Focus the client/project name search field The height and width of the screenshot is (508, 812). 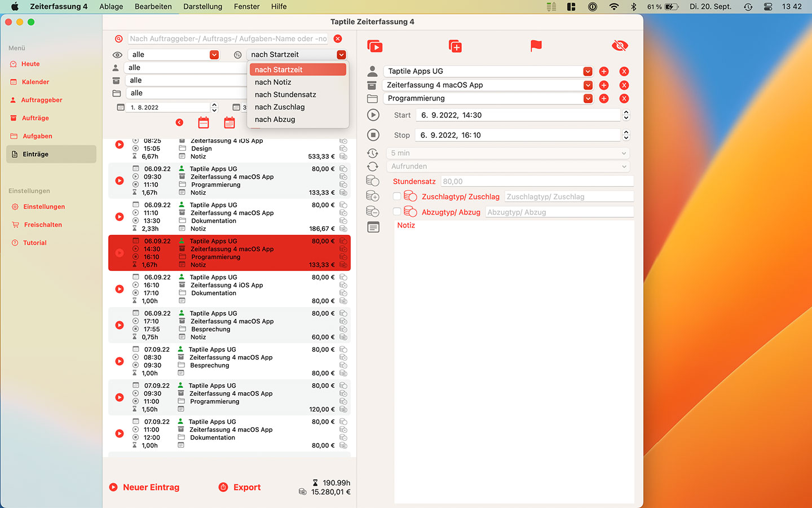tap(228, 39)
